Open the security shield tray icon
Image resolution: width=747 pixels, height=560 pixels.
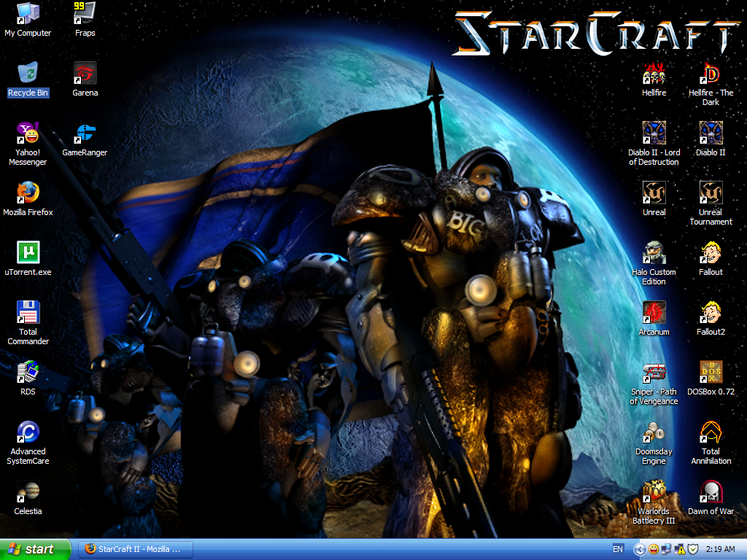click(x=692, y=550)
